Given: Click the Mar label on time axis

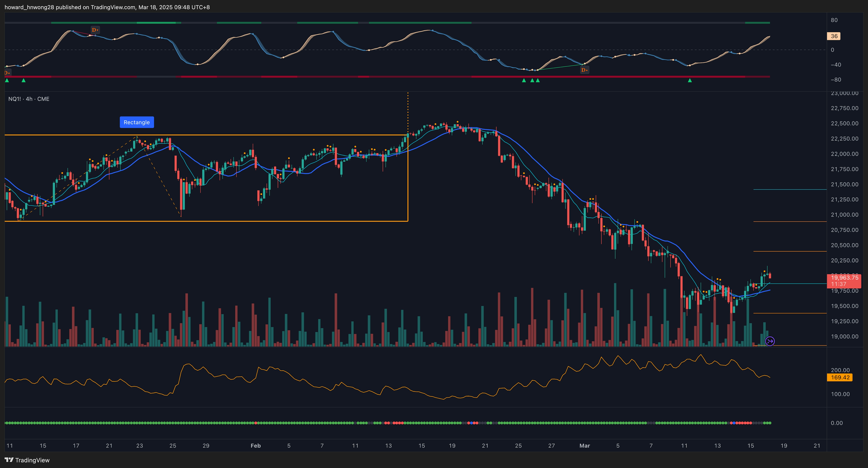Looking at the screenshot, I should pyautogui.click(x=585, y=445).
